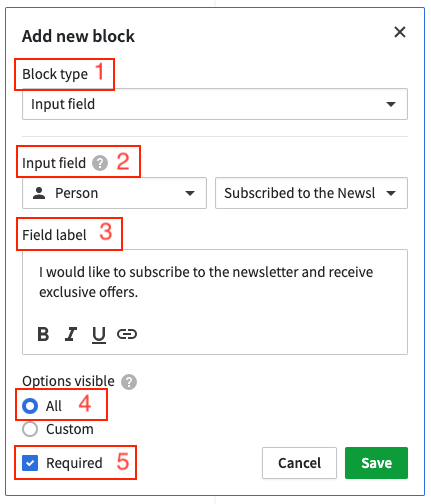Image resolution: width=431 pixels, height=504 pixels.
Task: Choose the Custom visibility option
Action: (x=30, y=429)
